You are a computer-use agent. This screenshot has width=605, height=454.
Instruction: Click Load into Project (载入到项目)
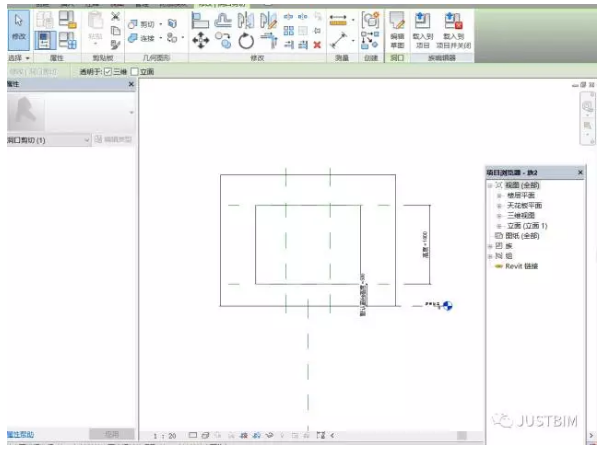(x=422, y=30)
